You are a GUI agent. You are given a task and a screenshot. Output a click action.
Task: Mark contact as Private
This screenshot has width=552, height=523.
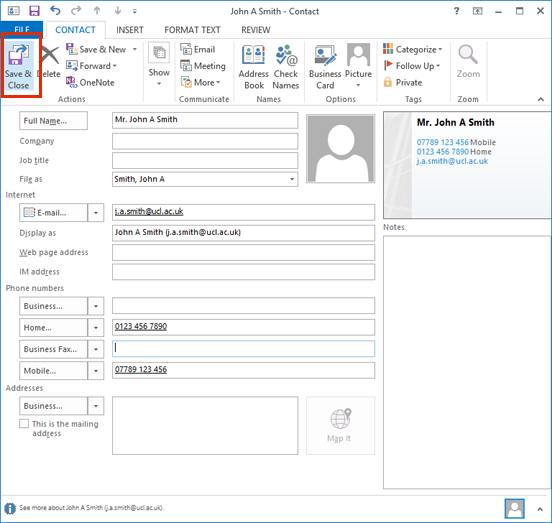pos(403,82)
